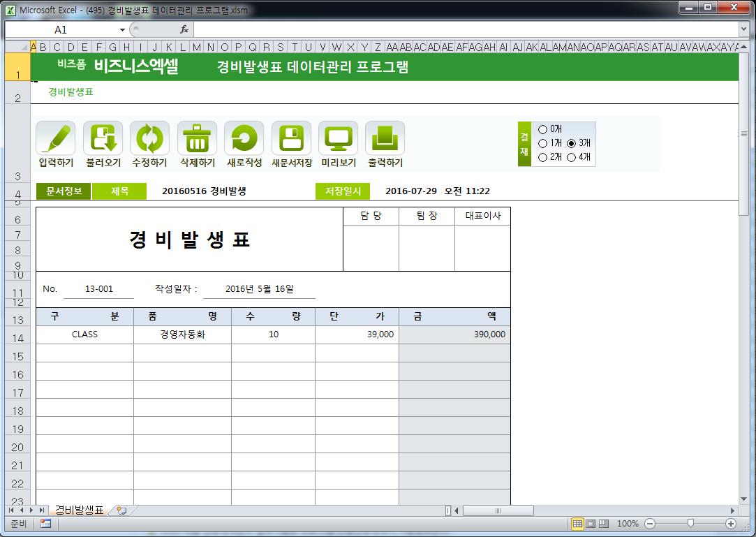The width and height of the screenshot is (756, 537).
Task: Click the 입력하기 pencil icon
Action: coord(56,138)
